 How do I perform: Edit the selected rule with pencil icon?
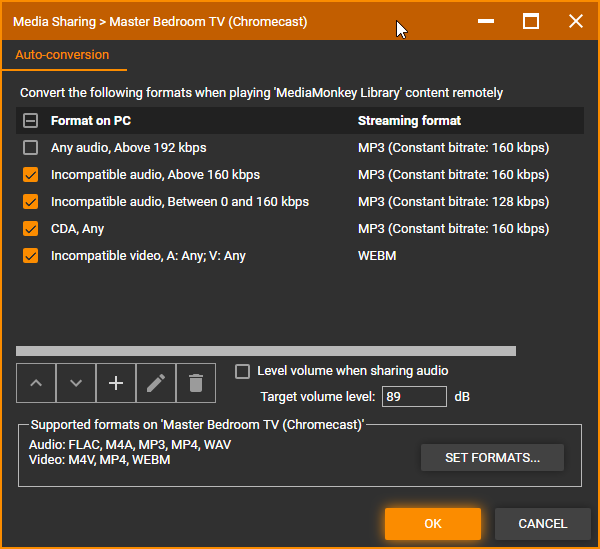coord(156,383)
